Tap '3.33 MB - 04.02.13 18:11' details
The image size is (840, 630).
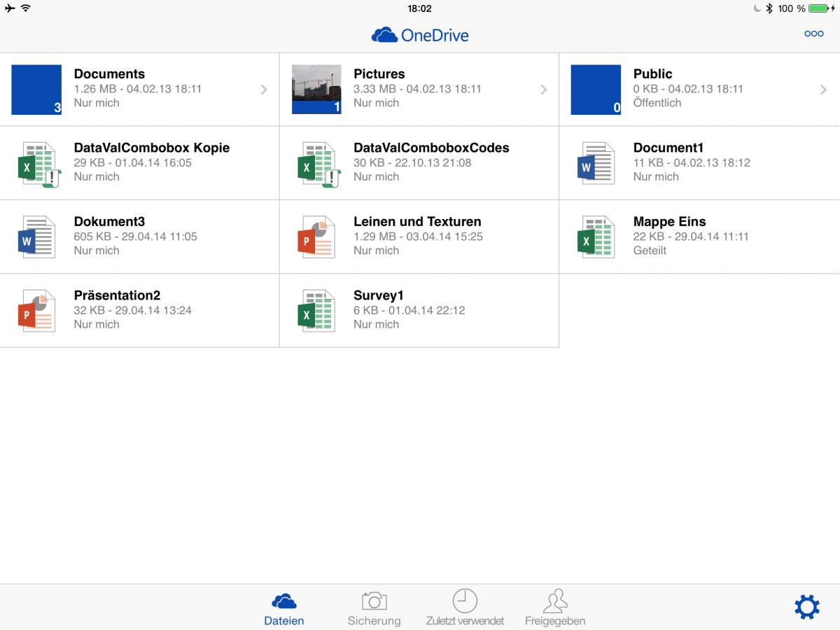[417, 89]
